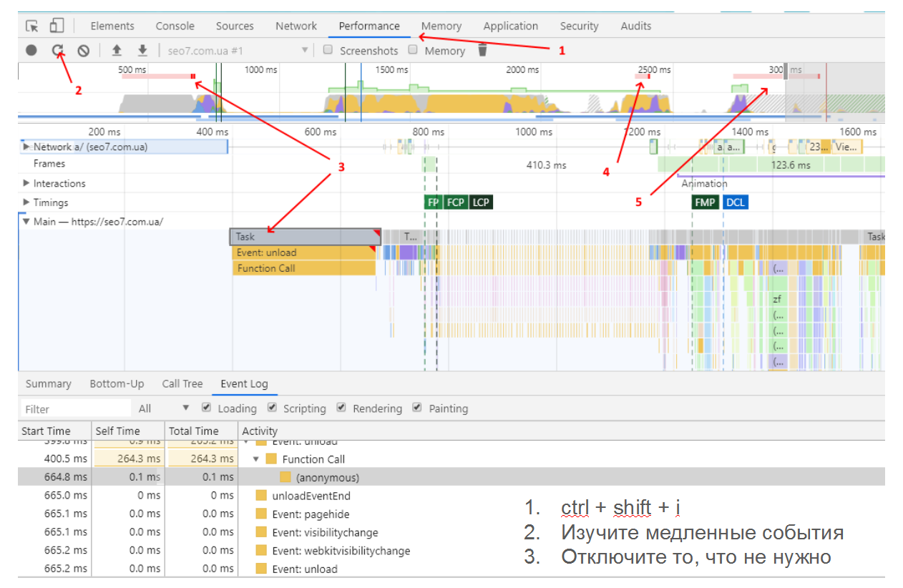Open the Bottom-Up tab
The image size is (903, 588).
pyautogui.click(x=117, y=383)
